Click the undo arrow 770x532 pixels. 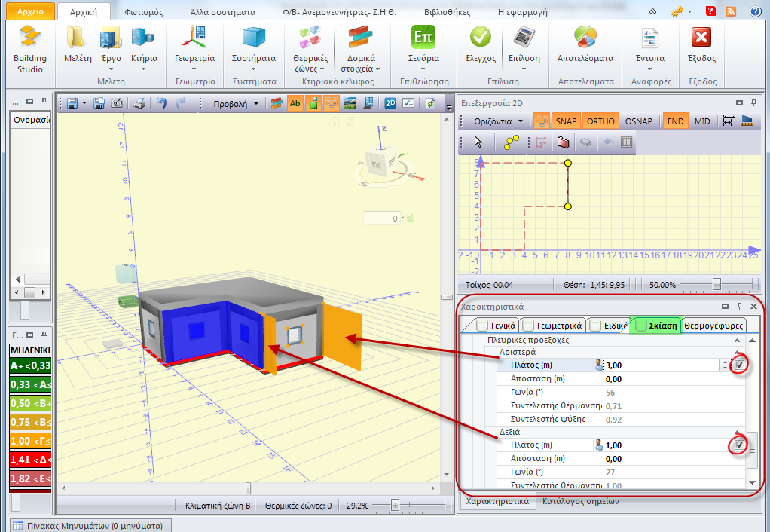click(161, 103)
